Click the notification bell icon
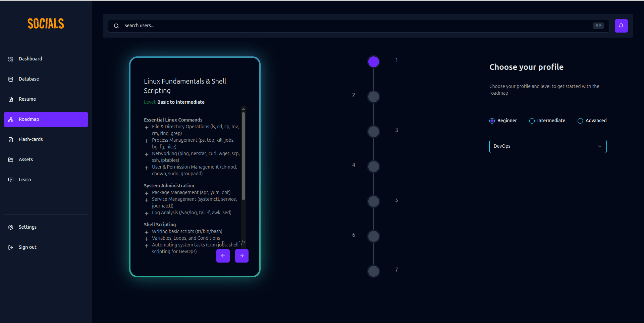The height and width of the screenshot is (323, 644). click(x=621, y=26)
